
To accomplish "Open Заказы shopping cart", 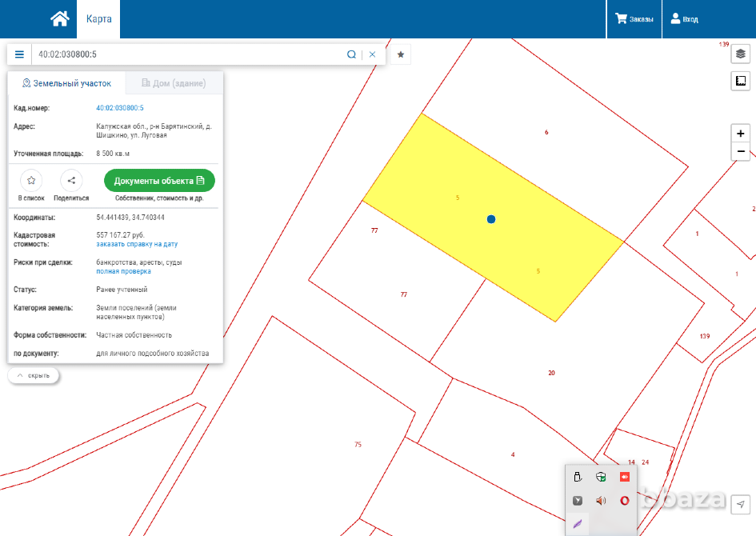I will pos(634,19).
